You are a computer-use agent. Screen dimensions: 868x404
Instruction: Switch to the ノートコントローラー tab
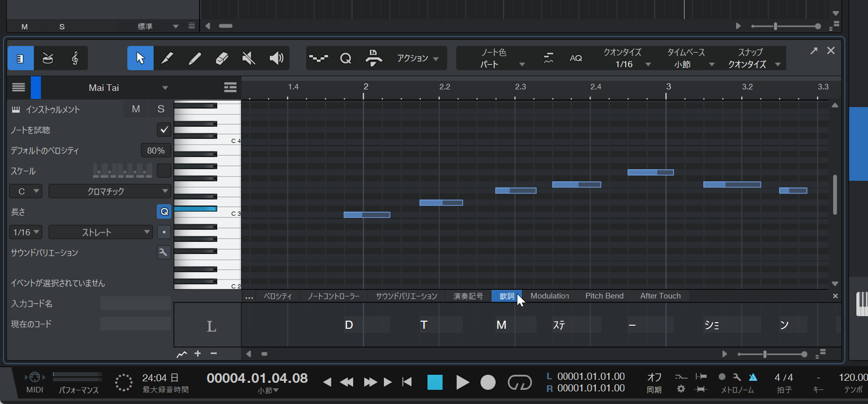point(333,296)
